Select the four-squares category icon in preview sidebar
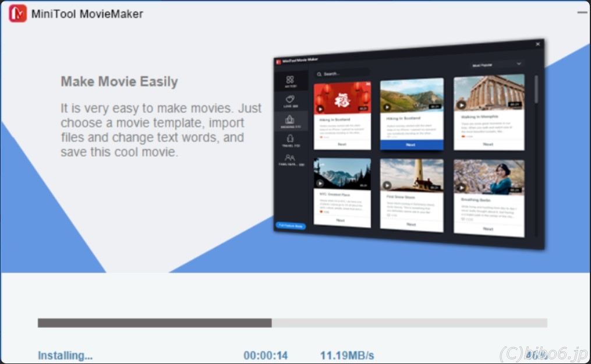591x364 pixels. 290,81
